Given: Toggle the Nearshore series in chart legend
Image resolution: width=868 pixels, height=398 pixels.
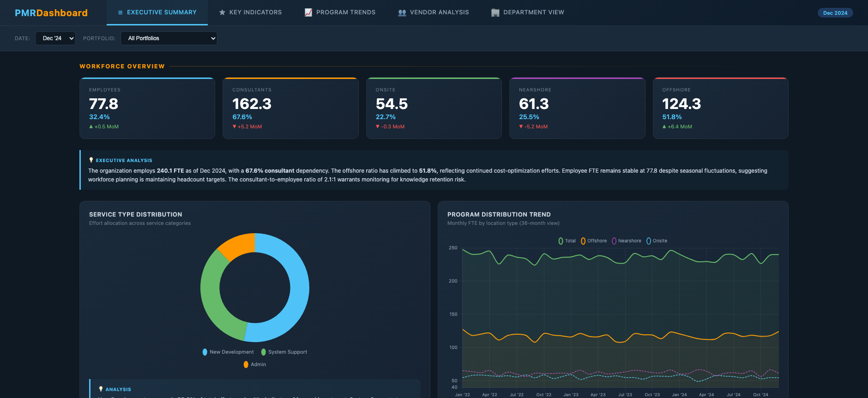Looking at the screenshot, I should coord(627,241).
